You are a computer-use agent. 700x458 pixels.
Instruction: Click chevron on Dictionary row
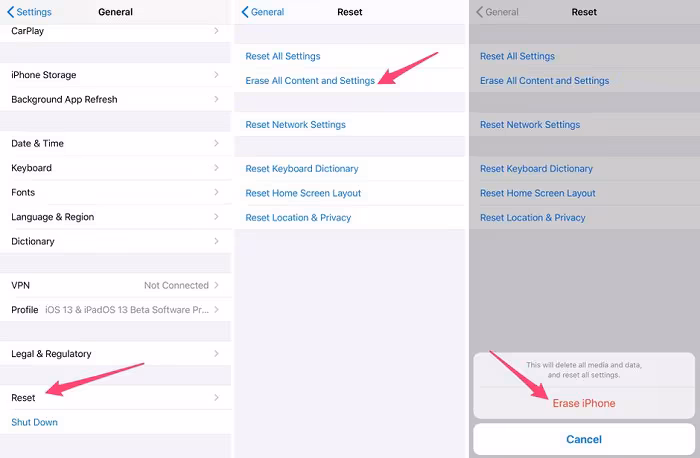click(x=216, y=241)
